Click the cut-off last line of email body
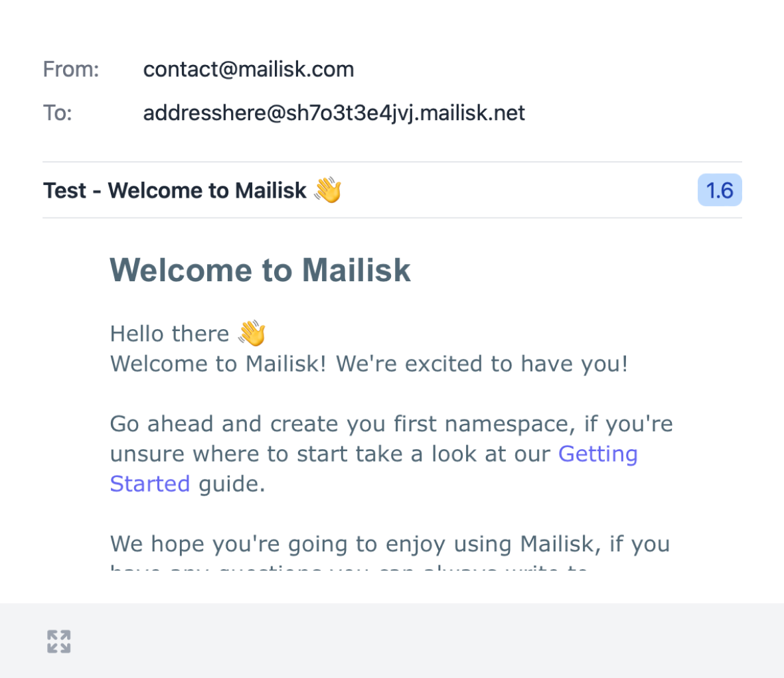 pyautogui.click(x=349, y=569)
